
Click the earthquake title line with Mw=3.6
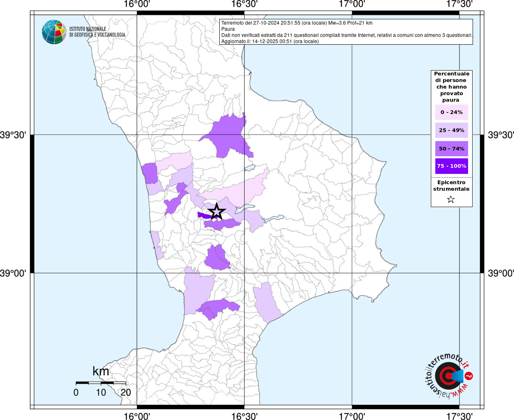(297, 23)
